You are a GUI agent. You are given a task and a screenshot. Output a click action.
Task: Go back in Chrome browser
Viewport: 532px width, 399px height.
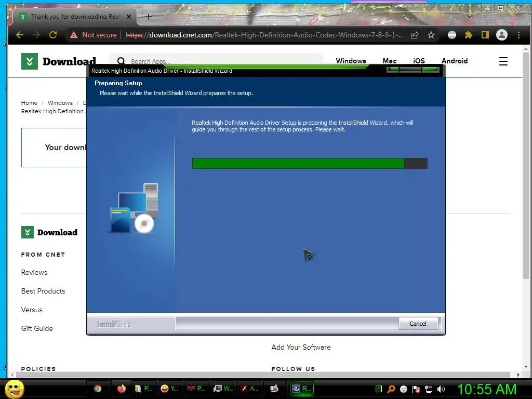pos(20,35)
